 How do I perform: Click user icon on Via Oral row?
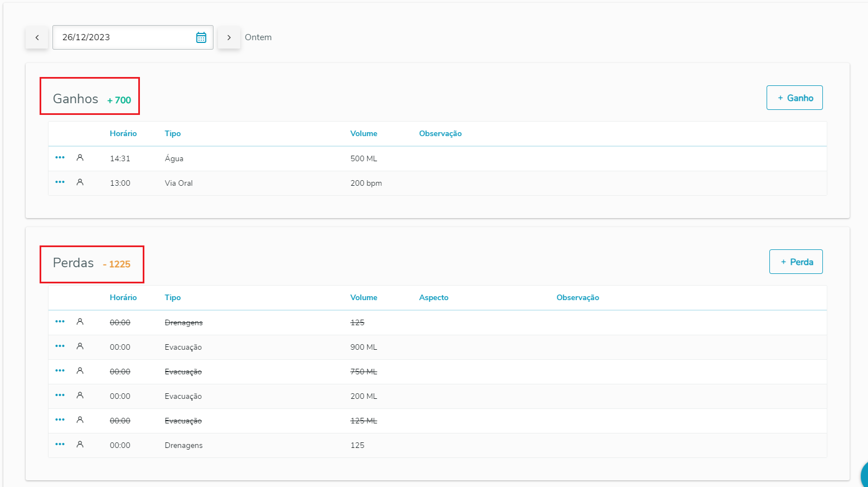point(80,182)
